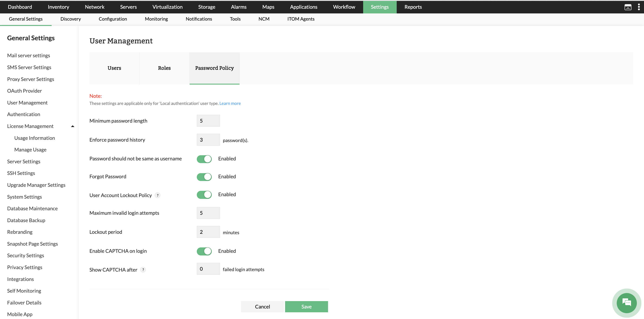644x319 pixels.
Task: Show help for Show CAPTCHA after
Action: coord(143,270)
